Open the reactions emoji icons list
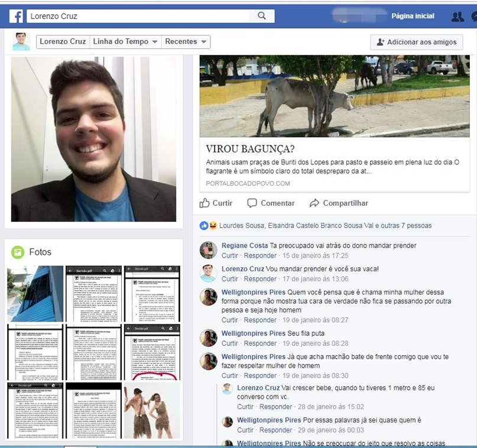Screen dimensions: 477x448 209,225
